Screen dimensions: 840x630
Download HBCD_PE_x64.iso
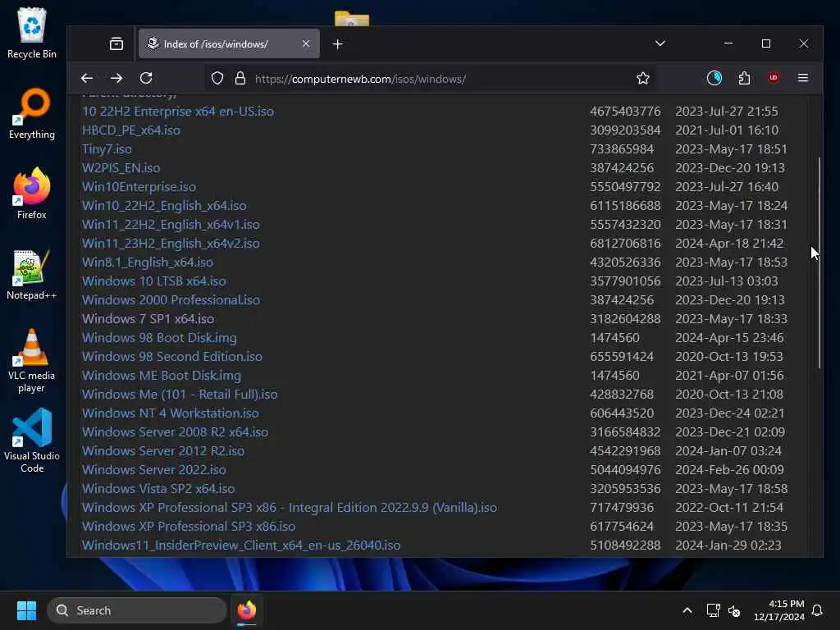(131, 130)
